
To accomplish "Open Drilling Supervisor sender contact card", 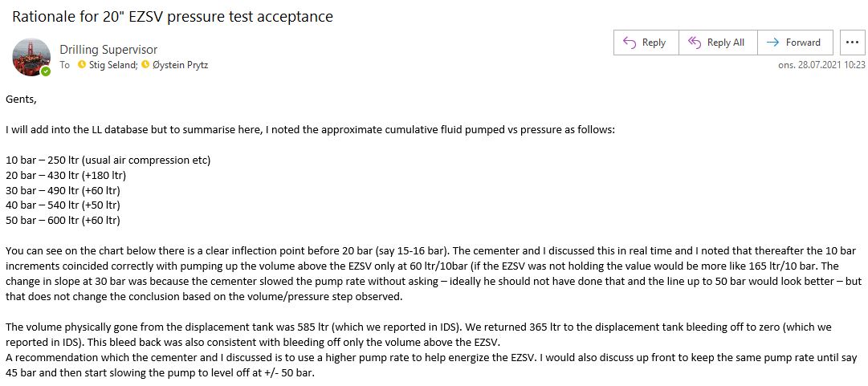I will point(108,50).
